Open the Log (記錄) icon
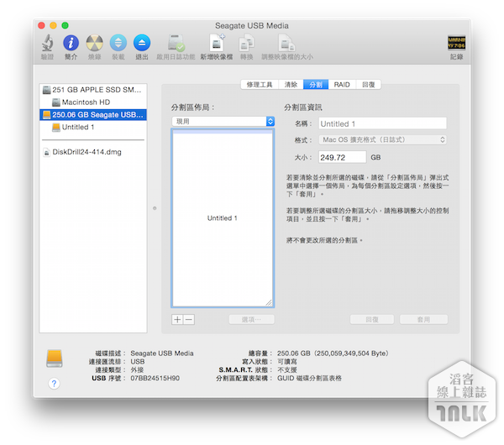Viewport: 504px width, 445px height. (456, 43)
